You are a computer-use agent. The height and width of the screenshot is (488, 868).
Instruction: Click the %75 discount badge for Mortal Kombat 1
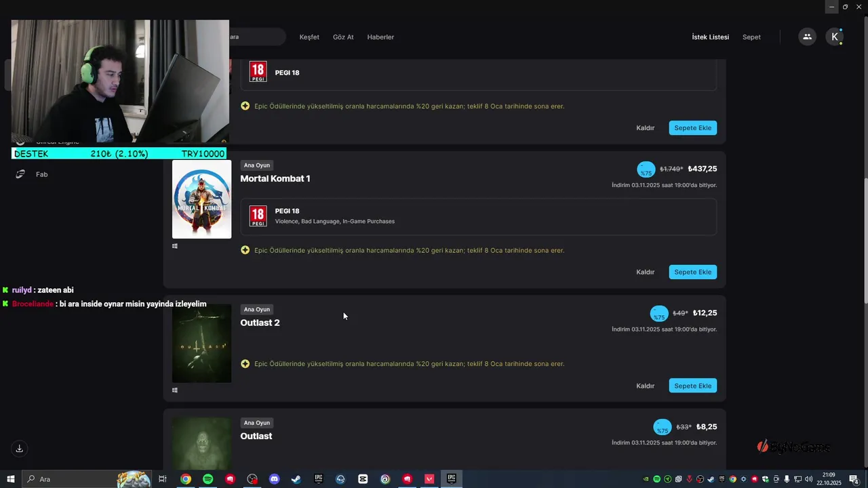pos(646,169)
